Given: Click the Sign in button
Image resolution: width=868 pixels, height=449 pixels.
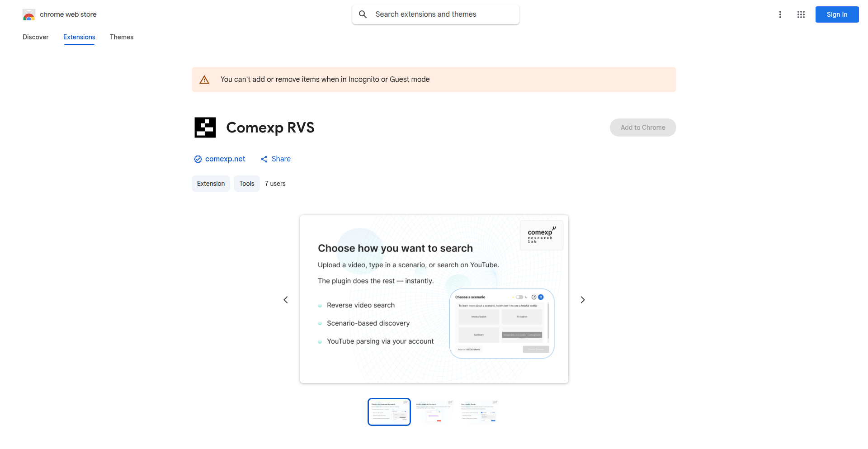Looking at the screenshot, I should tap(837, 14).
